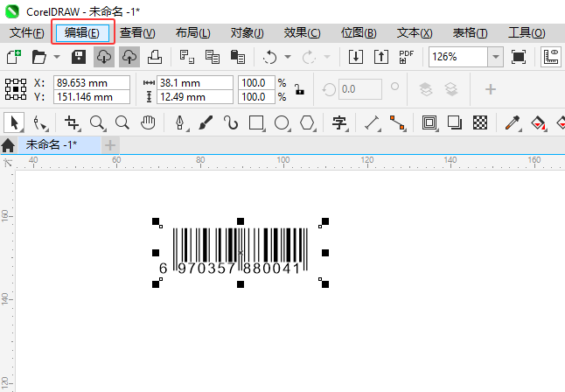Select the Freehand curve tool
Image resolution: width=565 pixels, height=392 pixels.
click(231, 123)
